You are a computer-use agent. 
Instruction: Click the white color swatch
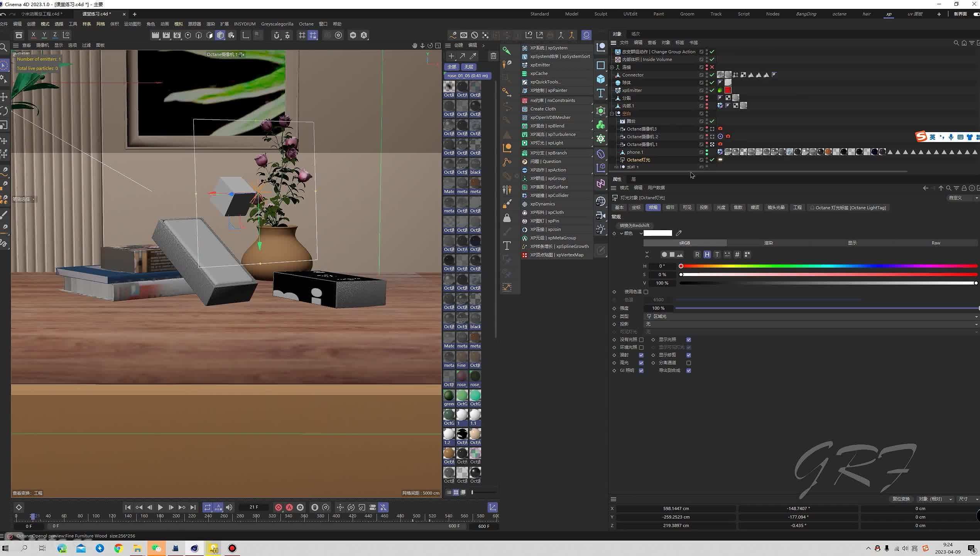click(658, 233)
